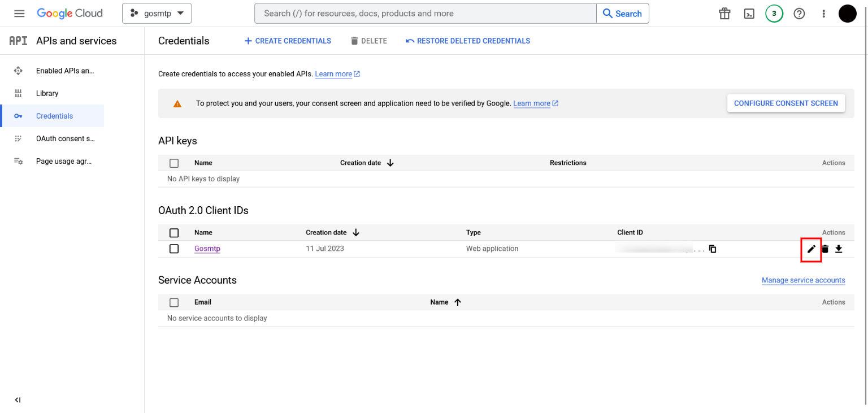Go to Enabled APIs and services
Screen dimensions: 868x413
(65, 71)
